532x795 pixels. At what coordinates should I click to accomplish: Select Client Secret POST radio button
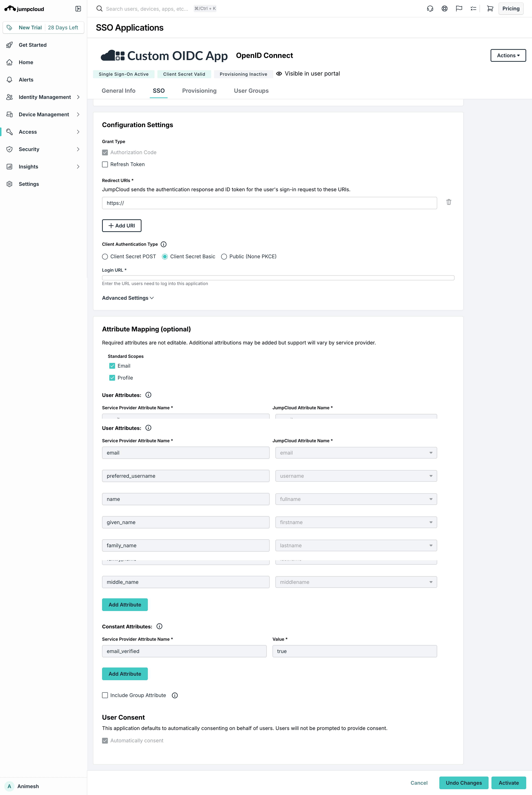105,257
